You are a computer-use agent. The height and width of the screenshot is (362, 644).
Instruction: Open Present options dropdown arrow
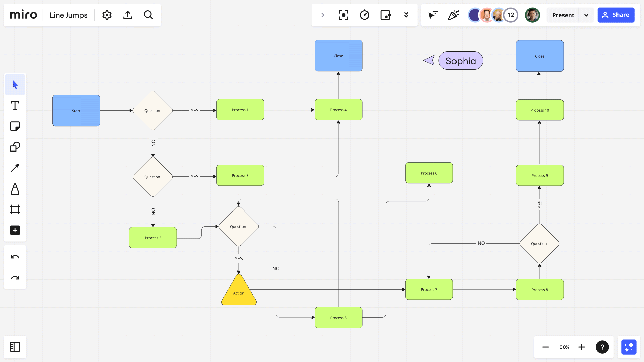(586, 15)
